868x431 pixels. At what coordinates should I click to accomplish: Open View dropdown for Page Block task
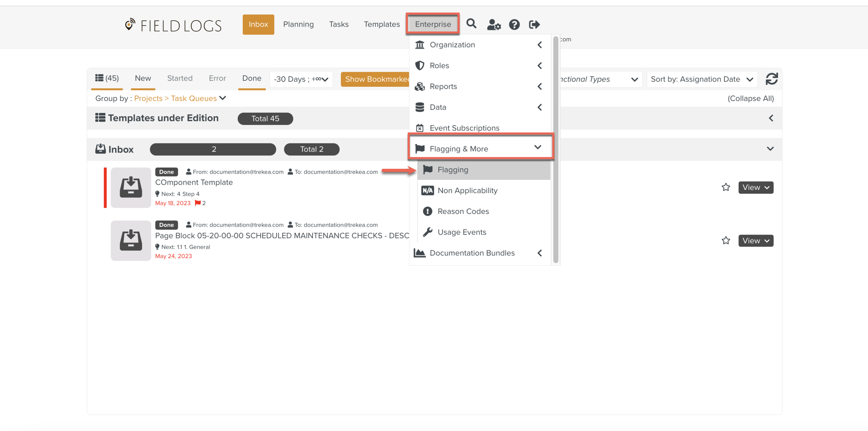756,240
